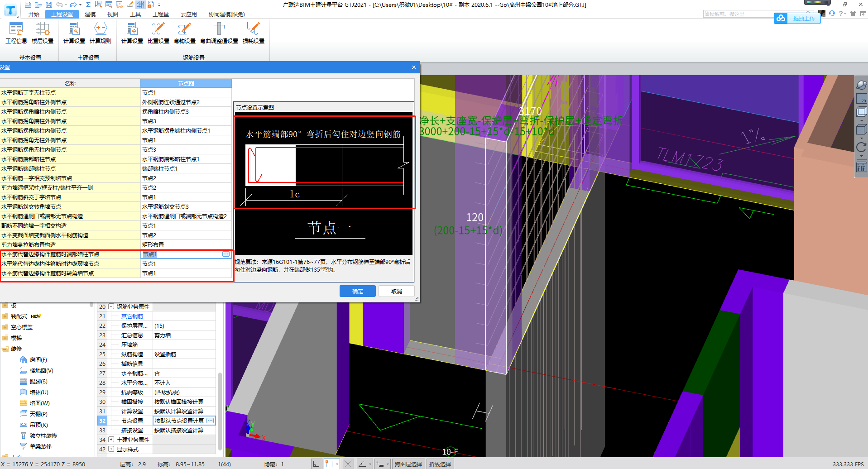
Task: Expand the 空心楼盖 folder
Action: point(5,327)
